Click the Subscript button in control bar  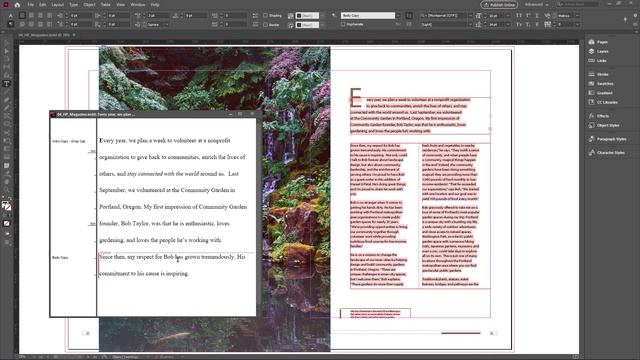pyautogui.click(x=528, y=24)
